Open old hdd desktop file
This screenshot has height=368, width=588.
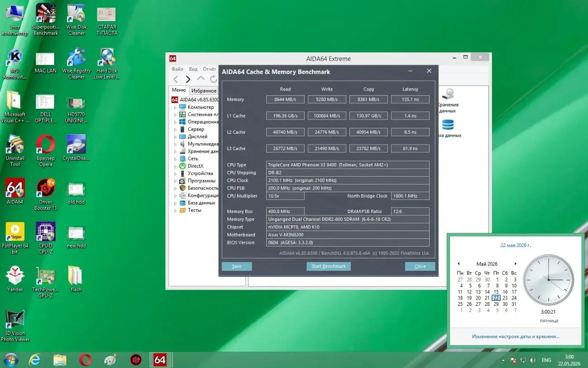click(76, 193)
